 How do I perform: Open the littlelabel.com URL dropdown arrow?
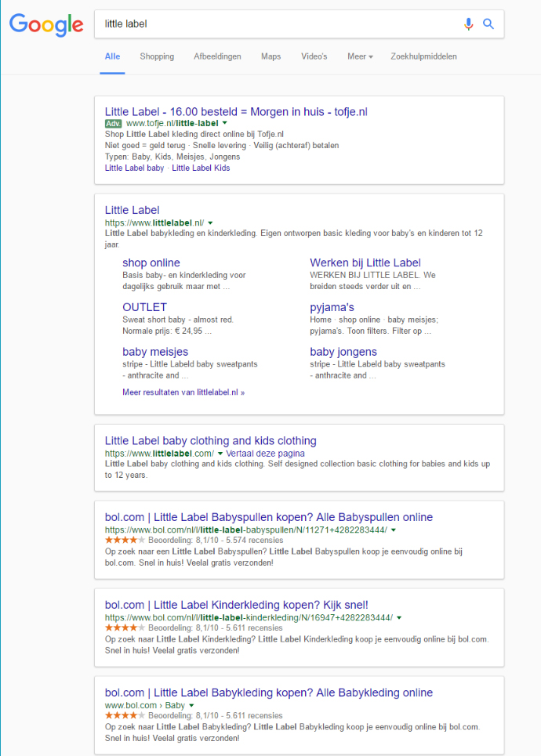pyautogui.click(x=220, y=454)
